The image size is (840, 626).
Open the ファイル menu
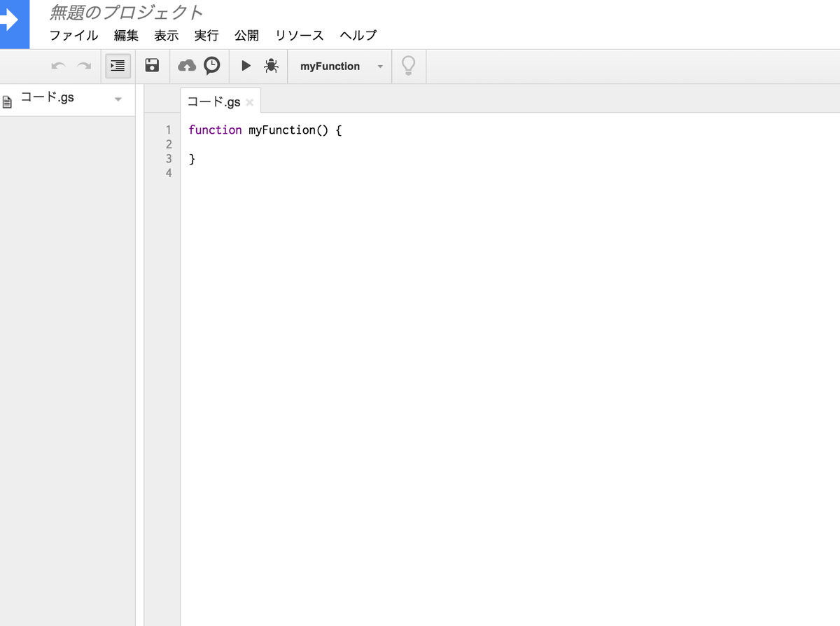pos(73,35)
